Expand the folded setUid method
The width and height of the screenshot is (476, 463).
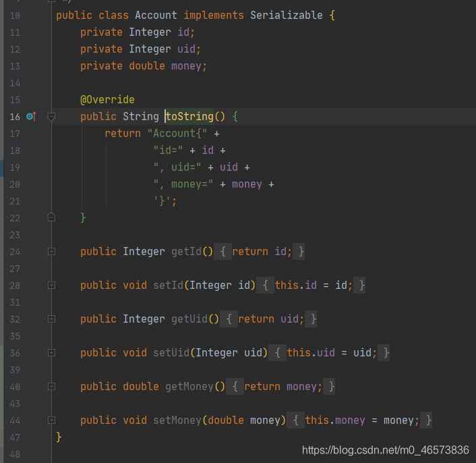coord(51,352)
